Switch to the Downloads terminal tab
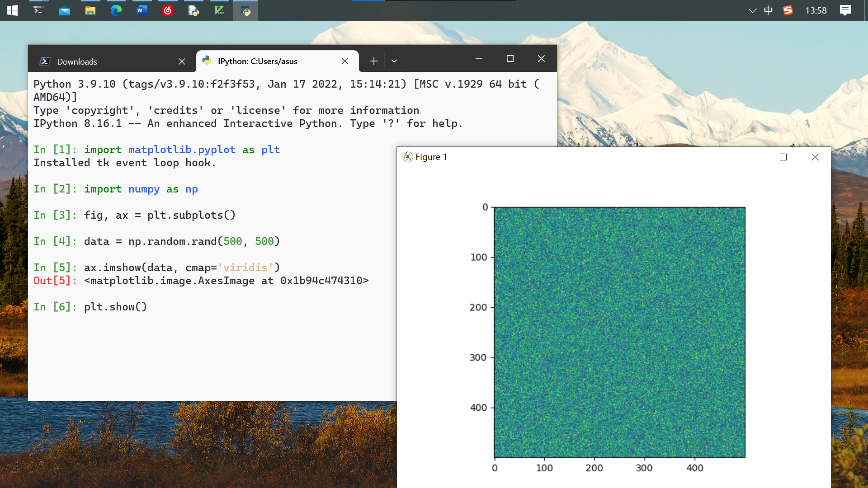Viewport: 868px width, 488px height. 112,61
